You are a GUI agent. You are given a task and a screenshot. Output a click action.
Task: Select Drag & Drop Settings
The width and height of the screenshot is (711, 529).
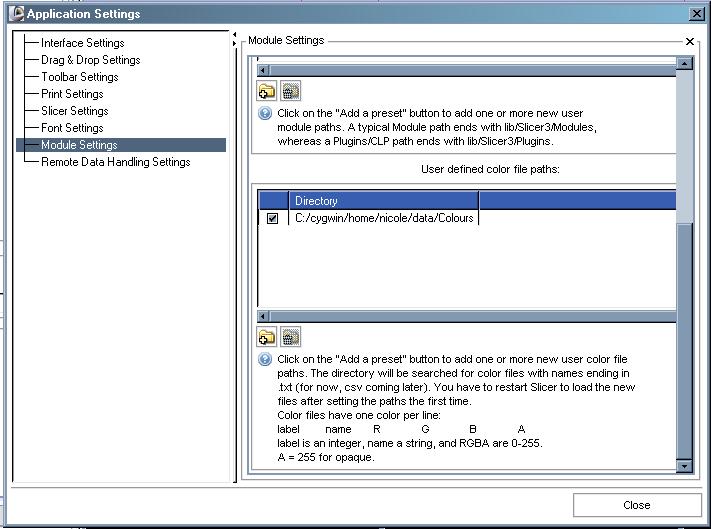[x=90, y=60]
